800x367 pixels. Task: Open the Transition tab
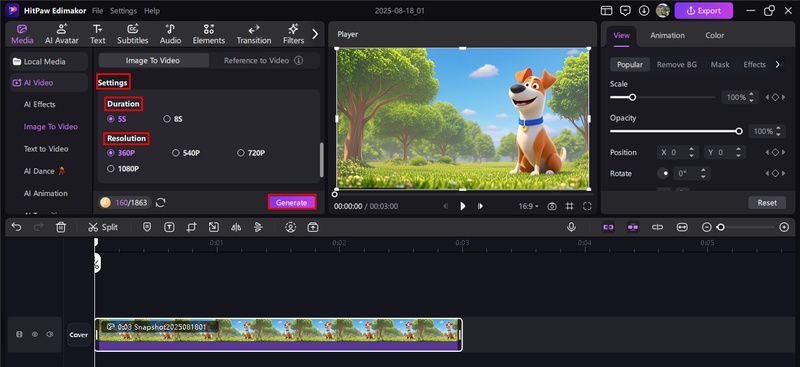click(254, 34)
